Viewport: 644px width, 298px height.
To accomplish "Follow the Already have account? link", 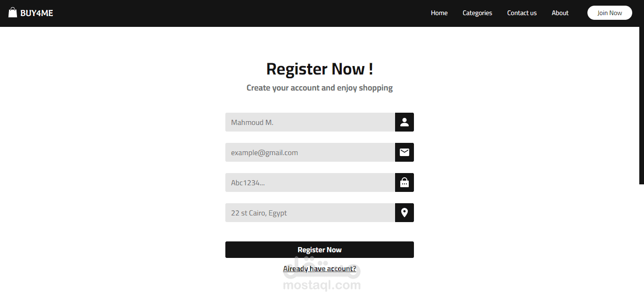I will [319, 269].
